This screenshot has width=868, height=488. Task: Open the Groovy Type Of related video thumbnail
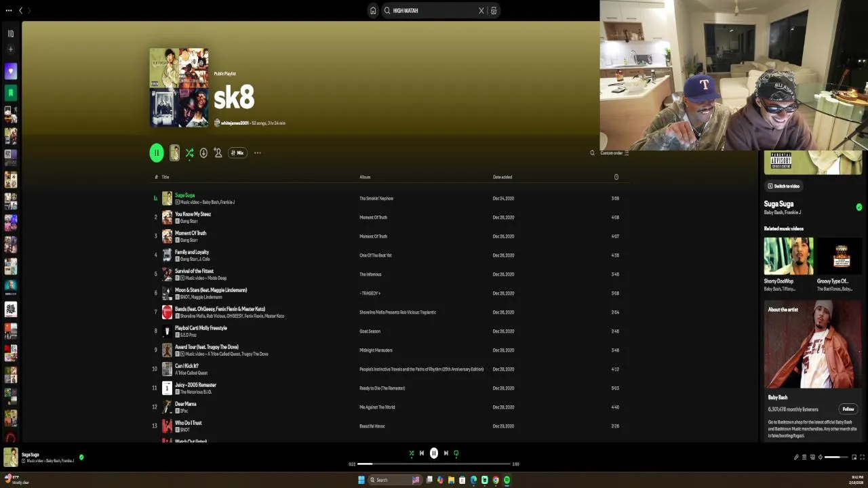[x=842, y=256]
